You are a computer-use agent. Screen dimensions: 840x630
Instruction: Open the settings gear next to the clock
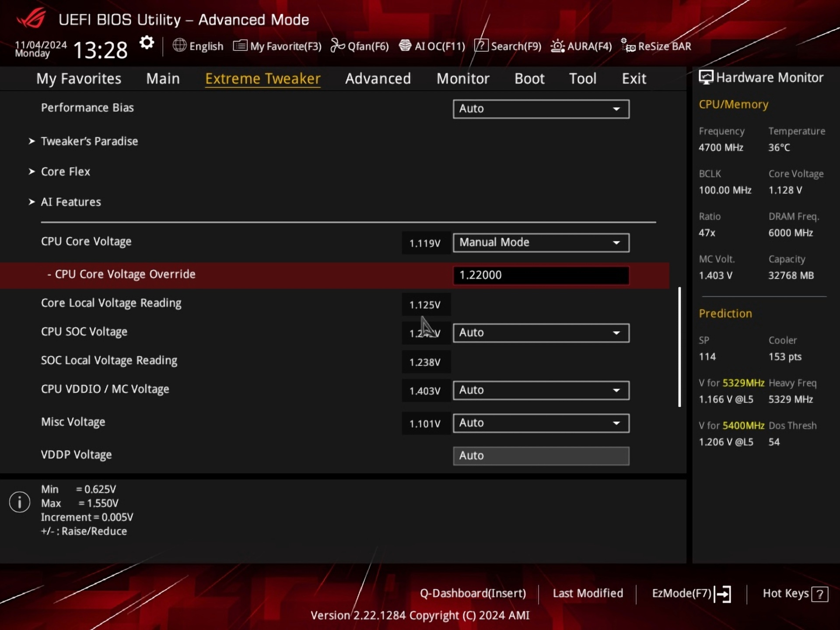click(x=147, y=43)
